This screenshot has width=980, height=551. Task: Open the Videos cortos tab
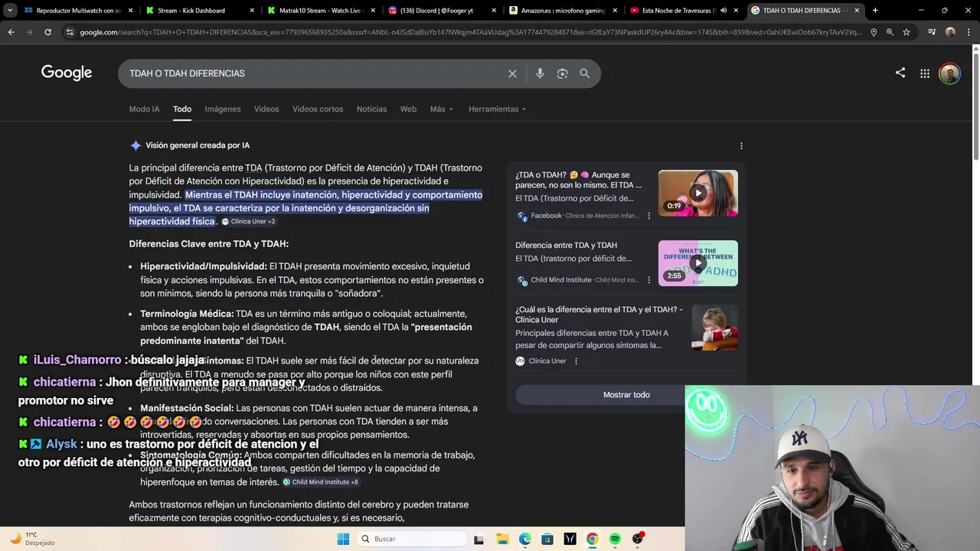click(318, 109)
